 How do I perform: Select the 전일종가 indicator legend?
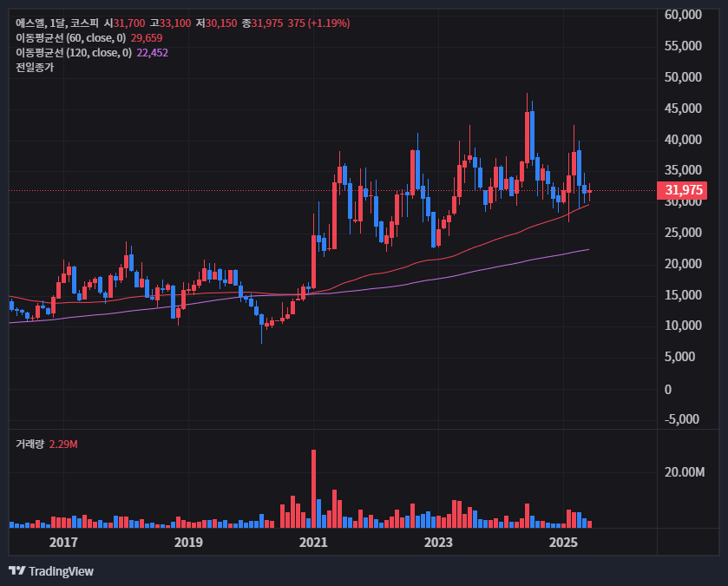[x=35, y=68]
